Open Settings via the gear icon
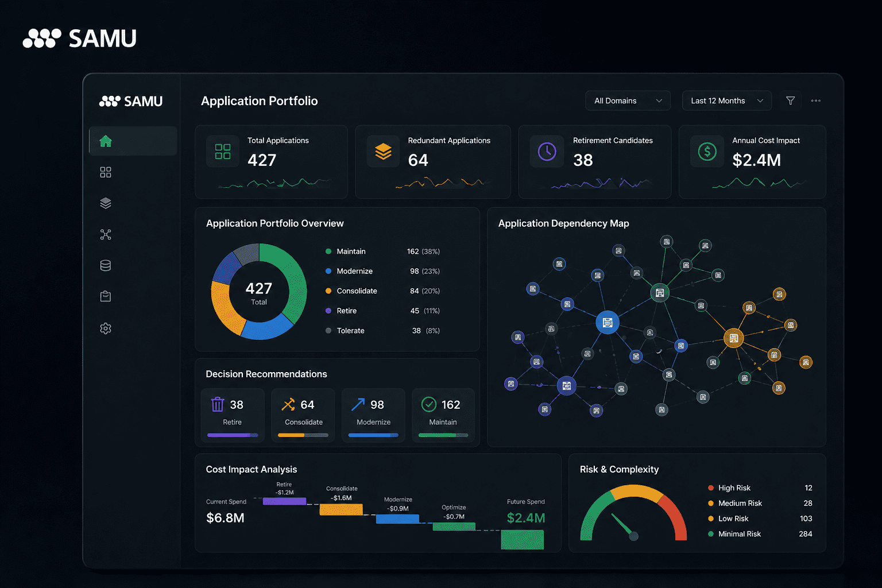 point(106,328)
